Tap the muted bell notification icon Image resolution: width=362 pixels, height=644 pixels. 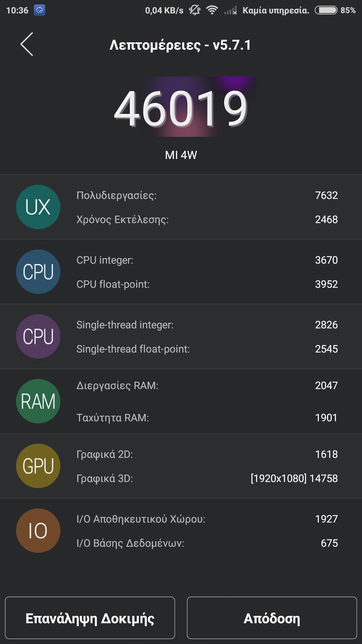(194, 10)
